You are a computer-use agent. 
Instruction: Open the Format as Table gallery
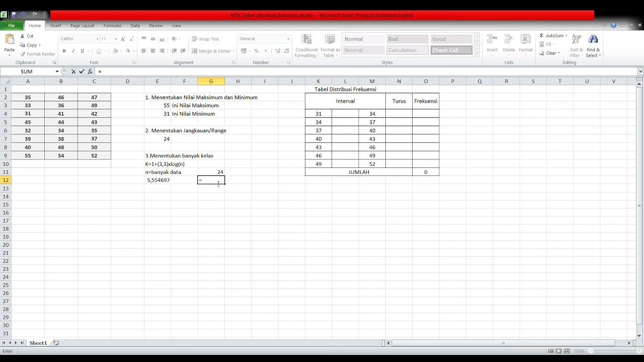coord(330,46)
